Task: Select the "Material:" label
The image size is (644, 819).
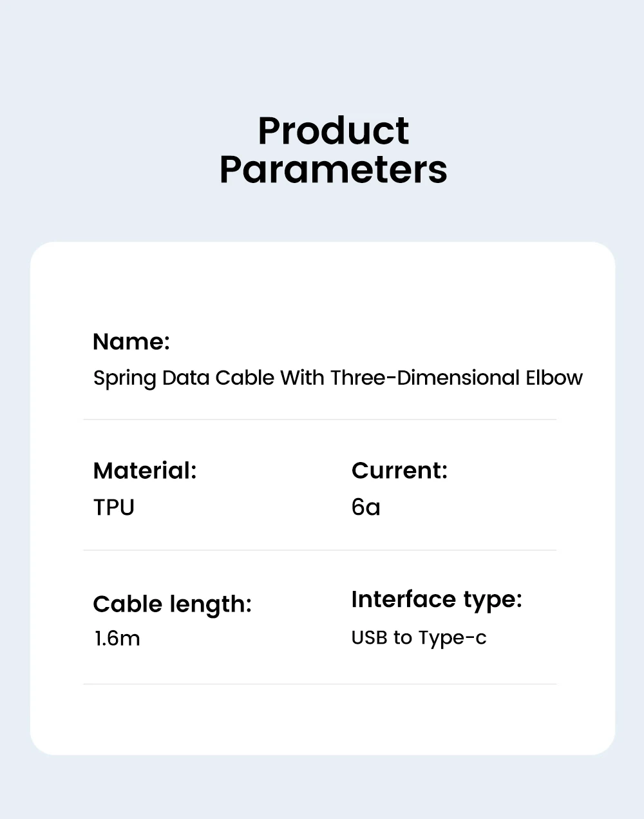Action: pos(145,471)
